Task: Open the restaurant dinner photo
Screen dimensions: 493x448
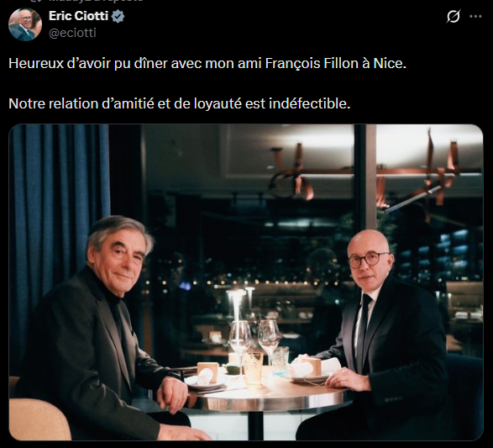Action: pyautogui.click(x=246, y=282)
